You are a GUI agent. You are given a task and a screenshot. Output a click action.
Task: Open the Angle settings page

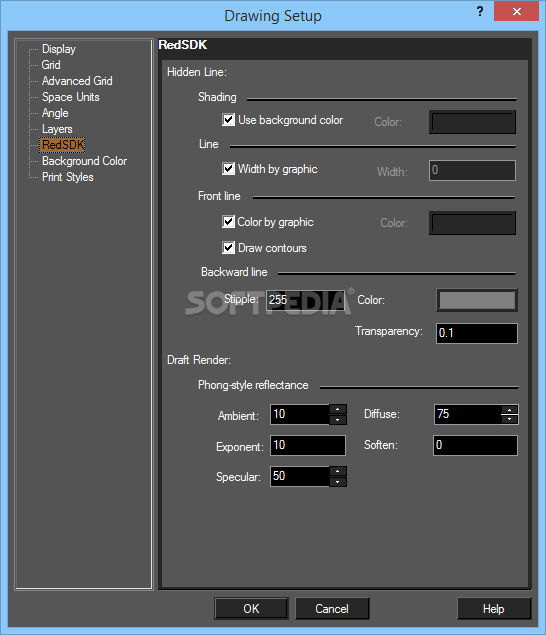tap(55, 113)
